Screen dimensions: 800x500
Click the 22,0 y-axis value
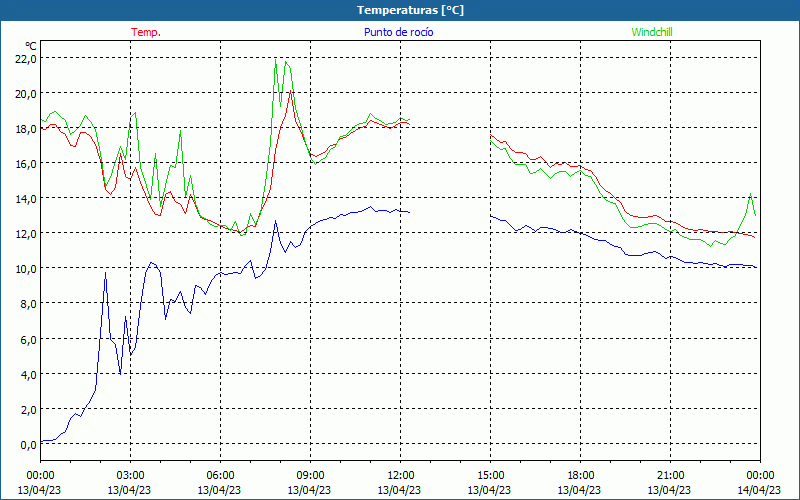[27, 59]
